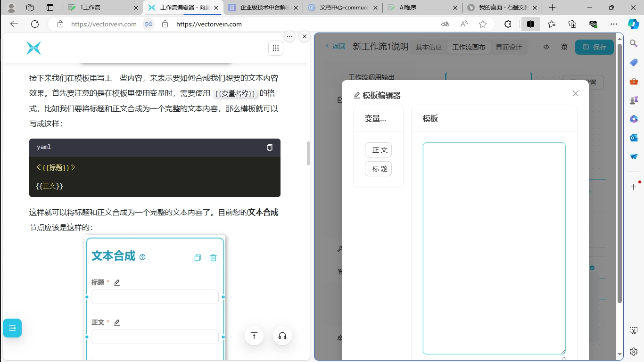Screen dimensions: 644x362
Task: Click the sidebar screenshot icon
Action: click(x=634, y=331)
